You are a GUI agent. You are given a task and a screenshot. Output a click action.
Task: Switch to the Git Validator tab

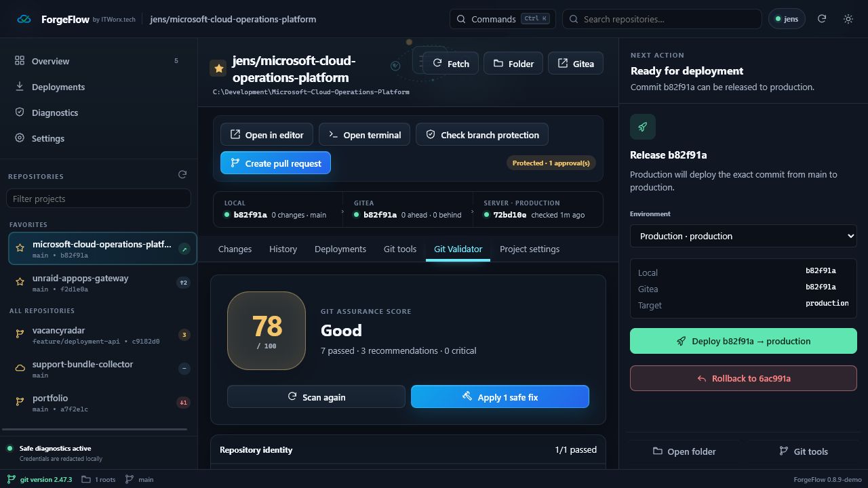pyautogui.click(x=458, y=249)
